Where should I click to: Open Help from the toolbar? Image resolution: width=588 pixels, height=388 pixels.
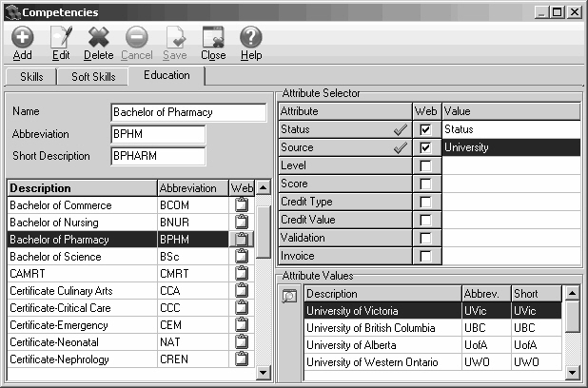(251, 37)
